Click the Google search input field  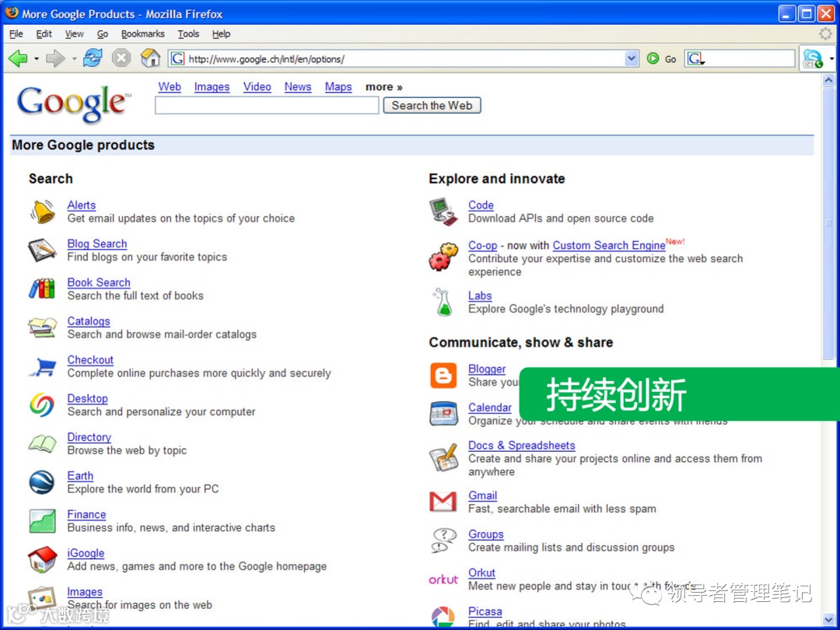pyautogui.click(x=267, y=106)
